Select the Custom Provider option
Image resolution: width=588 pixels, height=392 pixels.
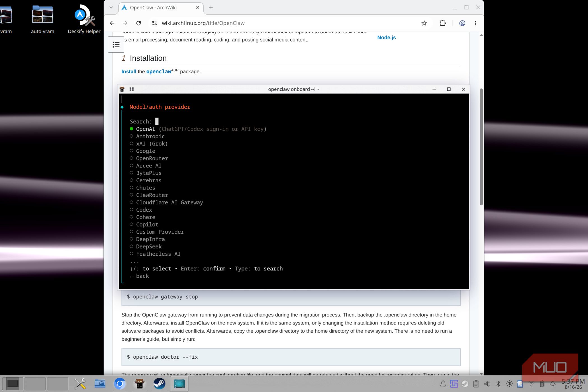pos(157,232)
